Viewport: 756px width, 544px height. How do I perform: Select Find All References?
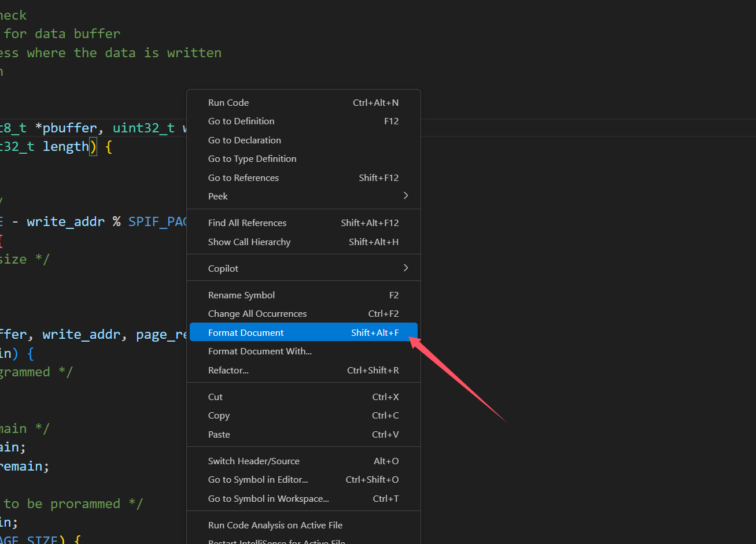tap(247, 223)
